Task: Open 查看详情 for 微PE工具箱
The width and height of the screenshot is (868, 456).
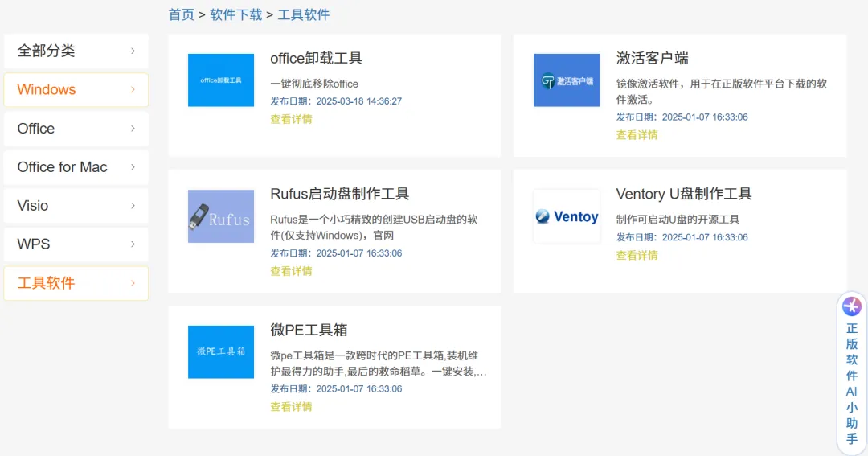Action: coord(291,407)
